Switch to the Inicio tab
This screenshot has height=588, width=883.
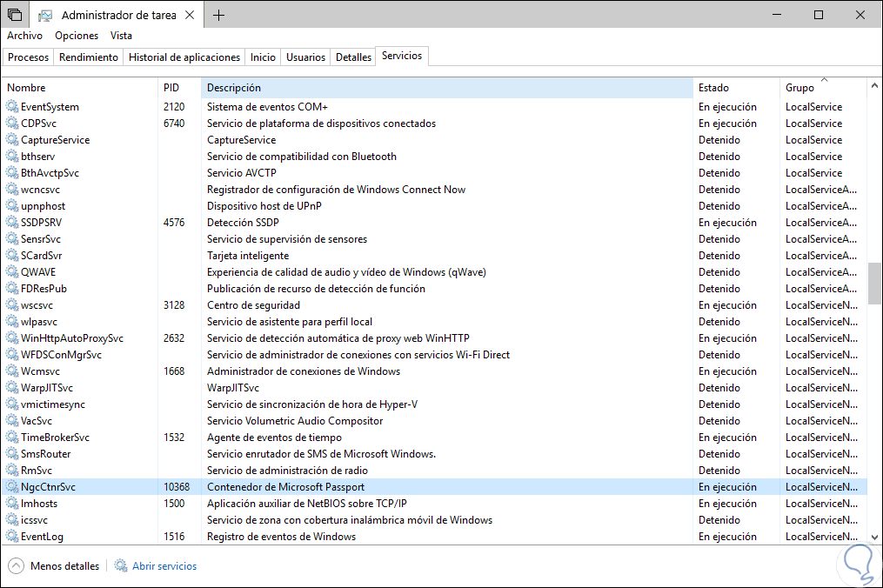(x=263, y=57)
